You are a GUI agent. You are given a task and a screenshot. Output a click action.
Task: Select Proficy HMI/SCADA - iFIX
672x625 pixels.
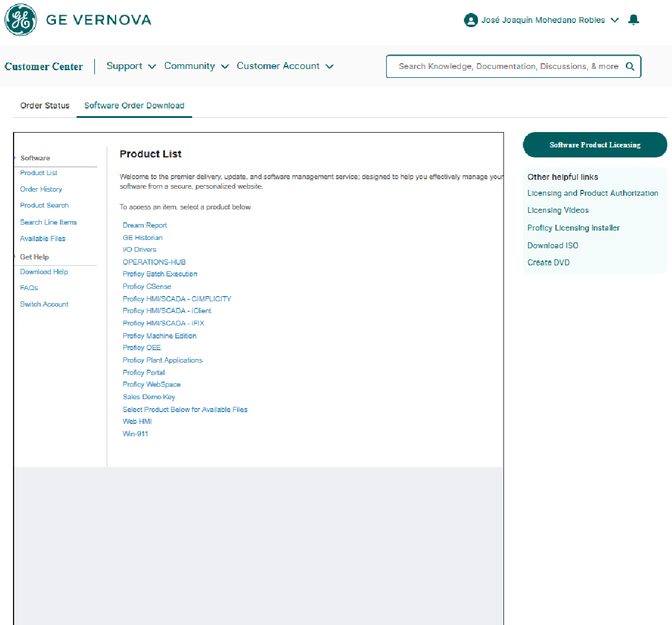(164, 323)
